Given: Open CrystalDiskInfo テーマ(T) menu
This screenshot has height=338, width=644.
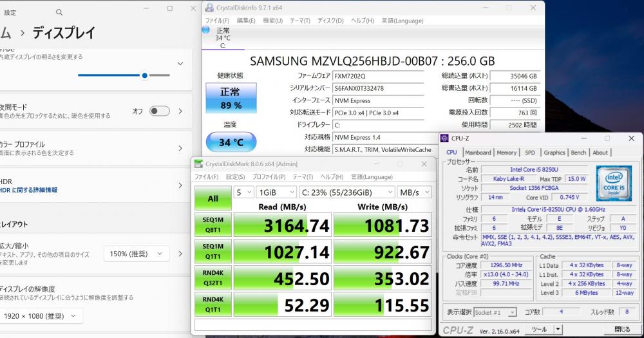Looking at the screenshot, I should coord(300,21).
